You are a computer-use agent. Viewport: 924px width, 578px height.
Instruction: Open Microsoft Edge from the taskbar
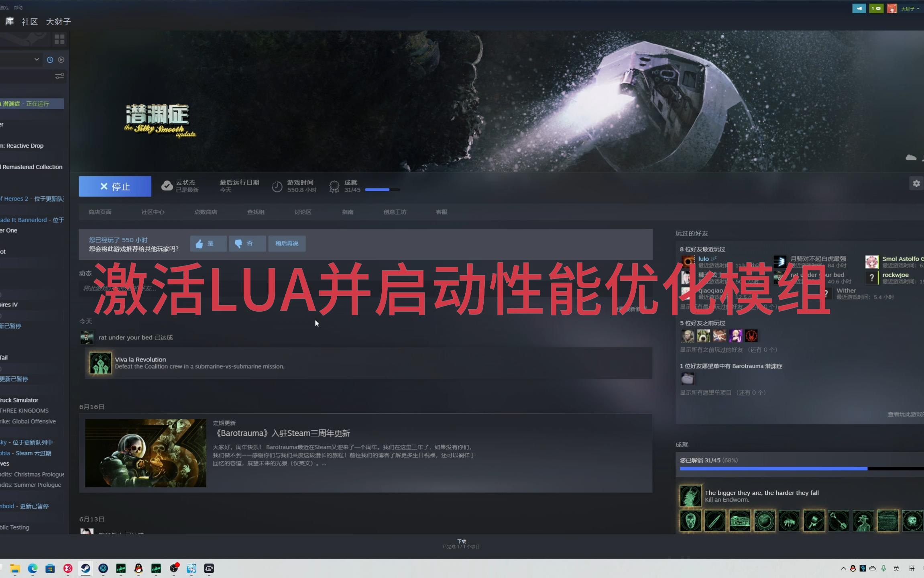[x=33, y=568]
